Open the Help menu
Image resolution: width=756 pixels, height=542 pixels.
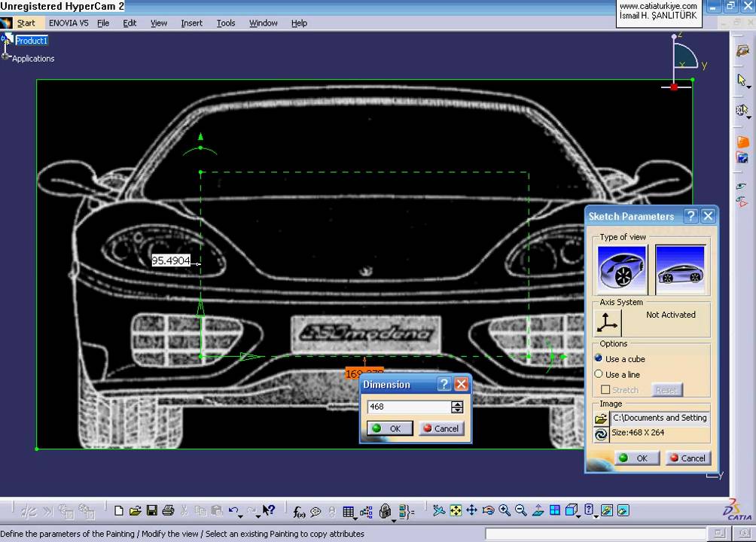pyautogui.click(x=299, y=23)
